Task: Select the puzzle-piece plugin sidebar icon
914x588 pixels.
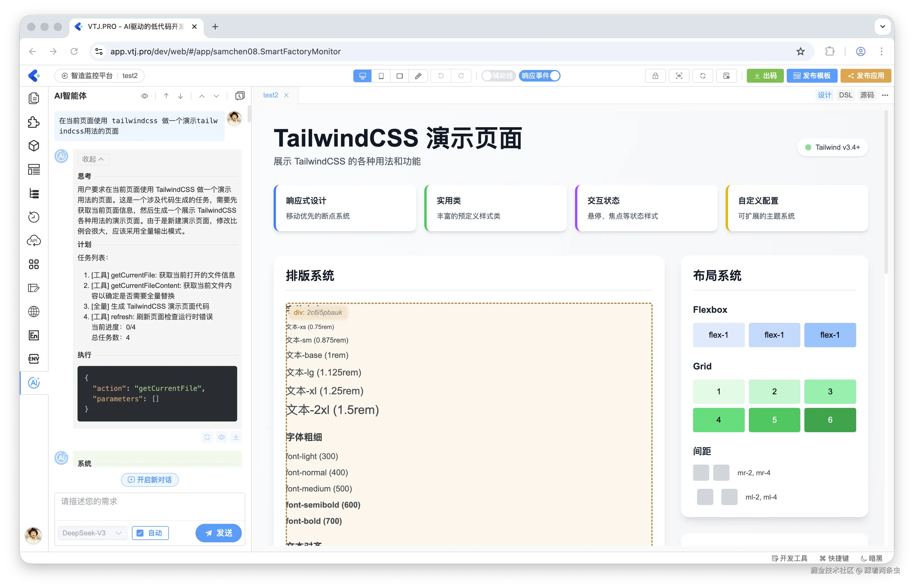Action: pos(34,122)
